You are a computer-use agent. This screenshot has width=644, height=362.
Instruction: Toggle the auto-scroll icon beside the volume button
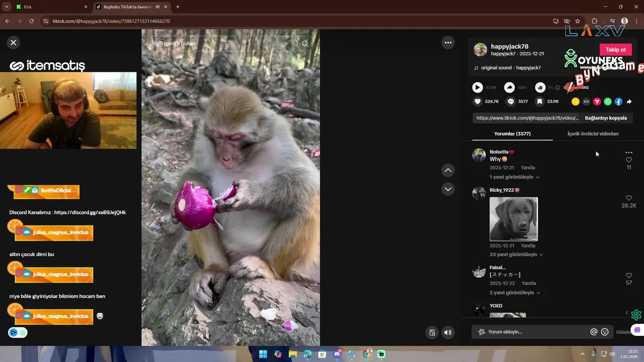(x=432, y=332)
